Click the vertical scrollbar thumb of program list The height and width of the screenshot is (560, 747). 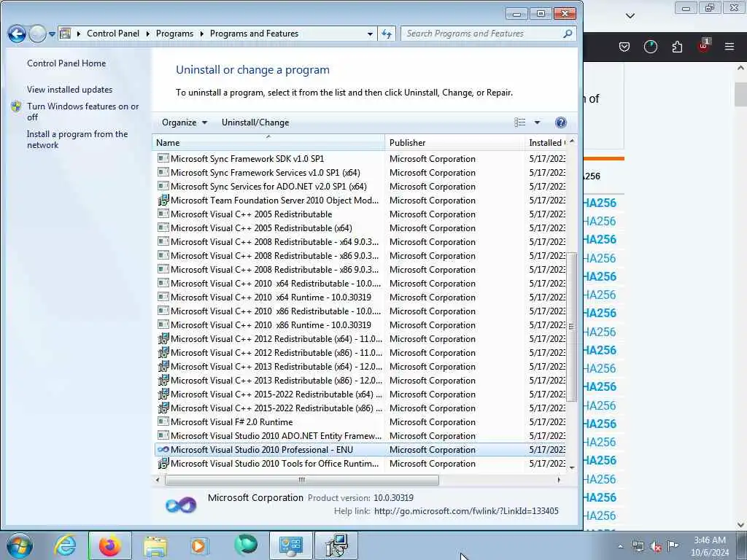[572, 327]
